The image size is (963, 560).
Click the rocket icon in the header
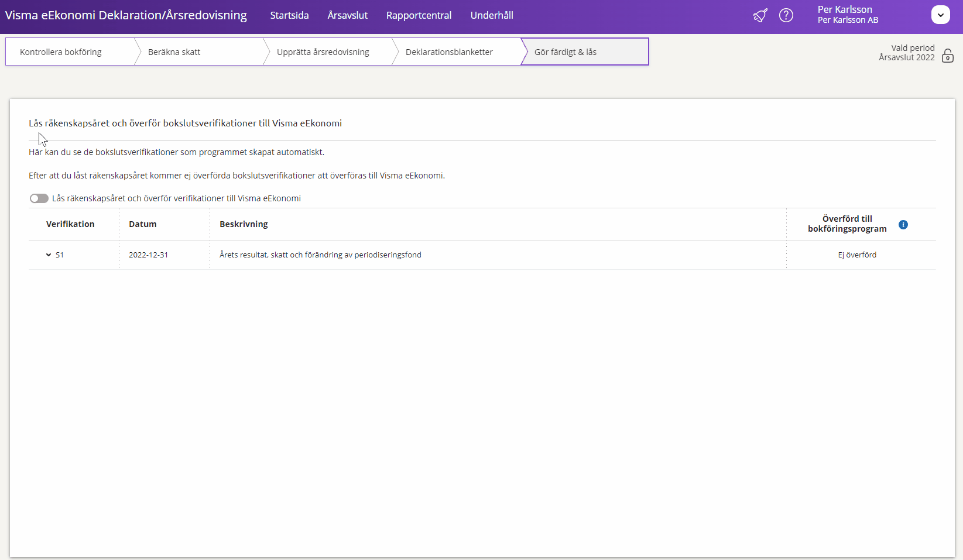pyautogui.click(x=760, y=16)
